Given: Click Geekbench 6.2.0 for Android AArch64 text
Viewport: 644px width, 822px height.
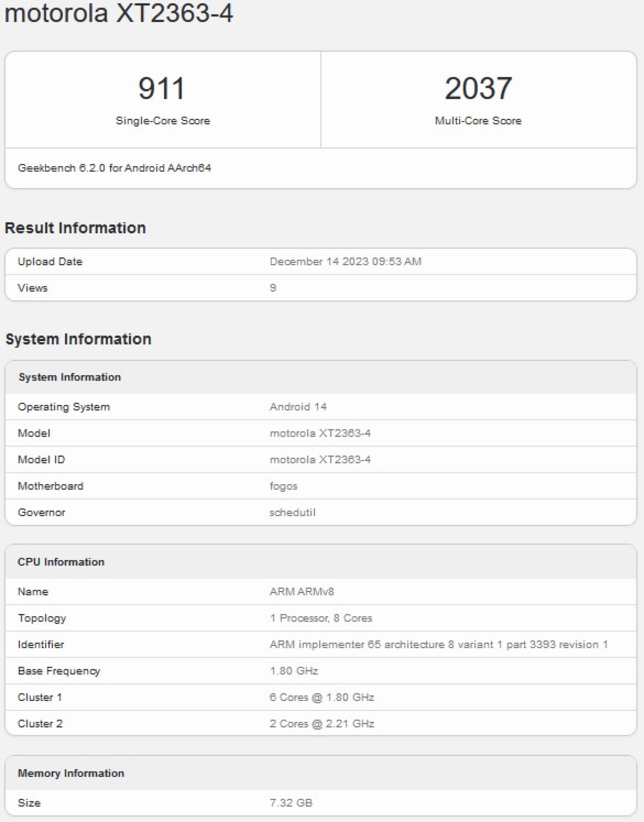Looking at the screenshot, I should coord(114,168).
